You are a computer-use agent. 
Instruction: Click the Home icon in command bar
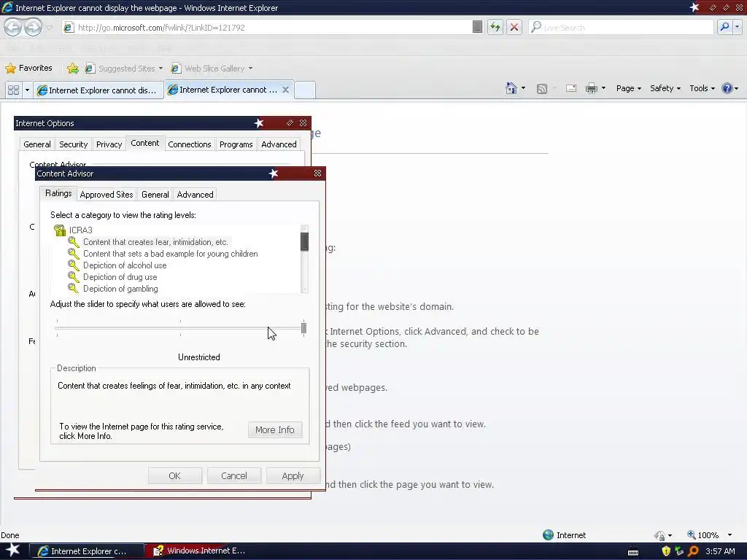(x=511, y=88)
